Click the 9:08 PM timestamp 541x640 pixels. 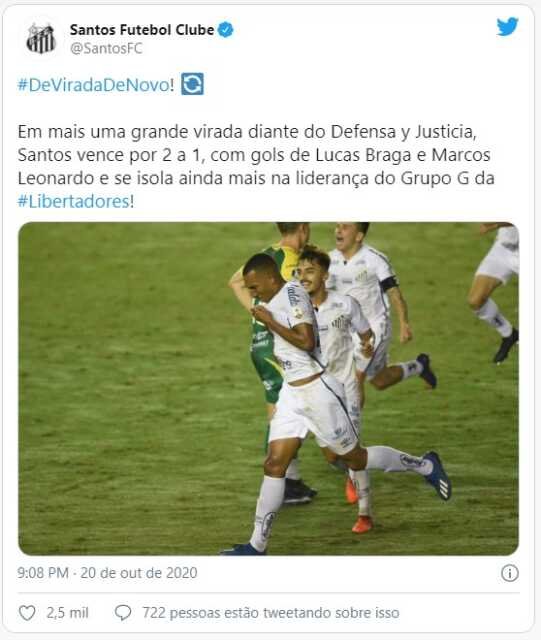tap(42, 573)
